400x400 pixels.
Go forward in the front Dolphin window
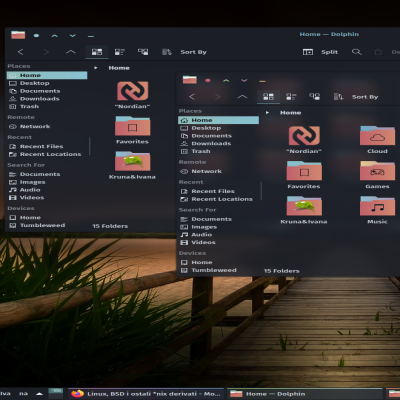pyautogui.click(x=217, y=97)
